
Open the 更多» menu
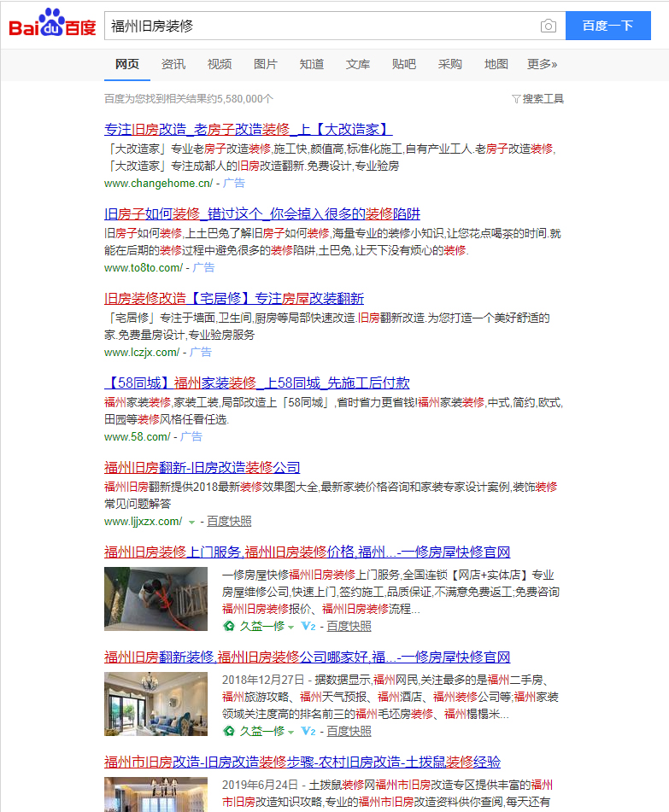point(542,64)
